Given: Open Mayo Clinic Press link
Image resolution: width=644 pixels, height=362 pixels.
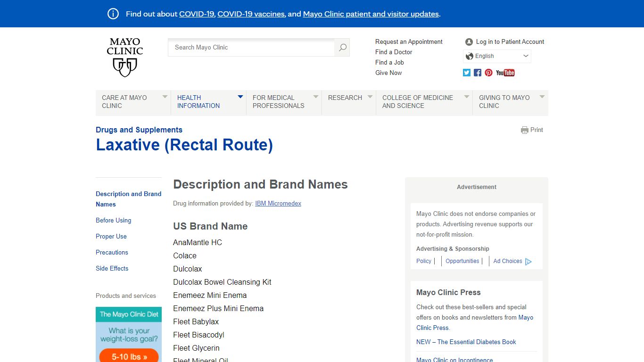Looking at the screenshot, I should click(x=475, y=323).
